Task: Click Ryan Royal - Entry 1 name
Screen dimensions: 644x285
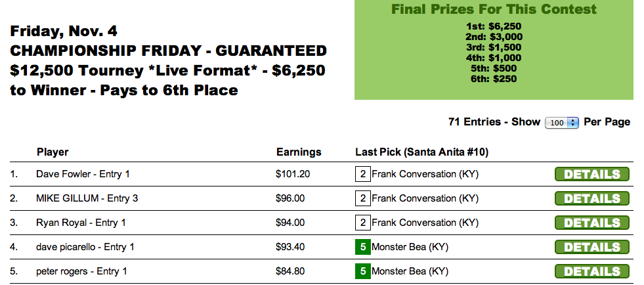Action: (x=81, y=223)
